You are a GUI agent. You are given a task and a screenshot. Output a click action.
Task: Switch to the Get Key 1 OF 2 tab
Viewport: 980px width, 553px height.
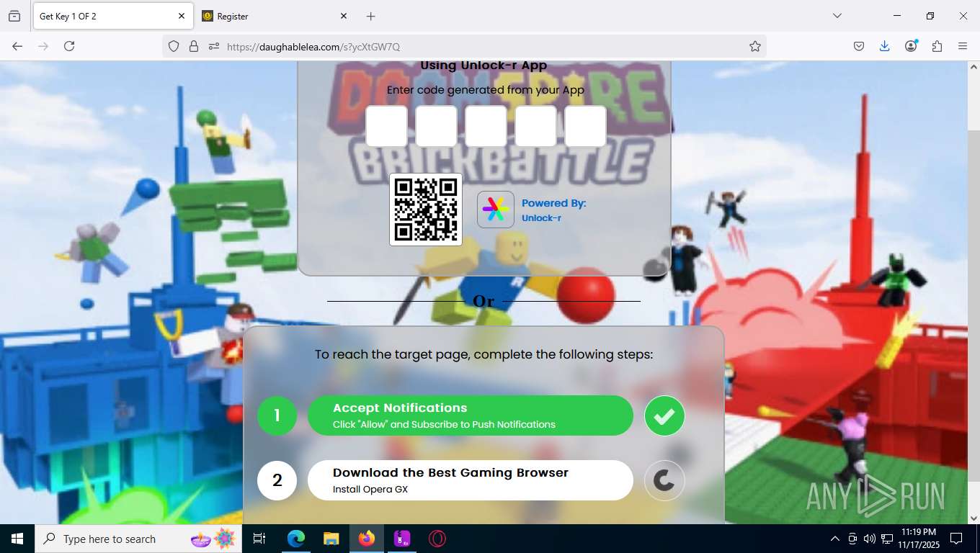pyautogui.click(x=112, y=16)
